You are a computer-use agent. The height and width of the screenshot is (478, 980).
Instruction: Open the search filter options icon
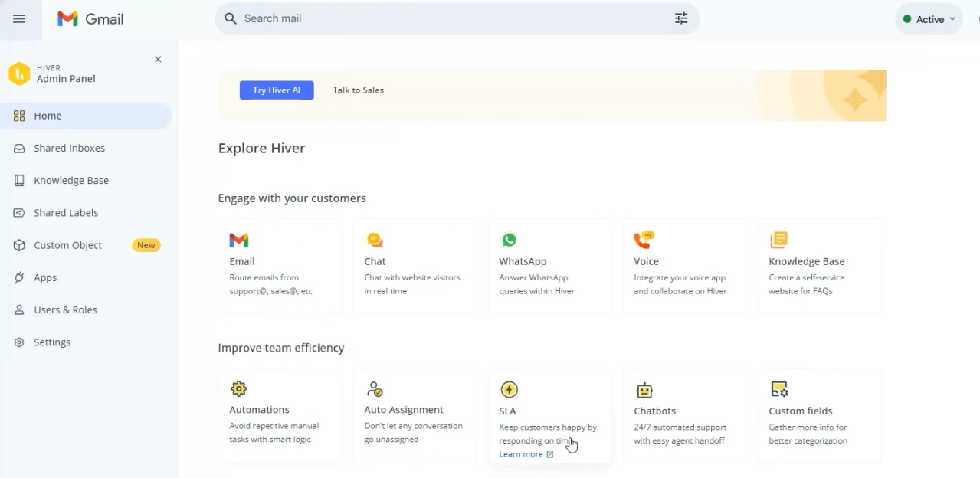coord(680,18)
